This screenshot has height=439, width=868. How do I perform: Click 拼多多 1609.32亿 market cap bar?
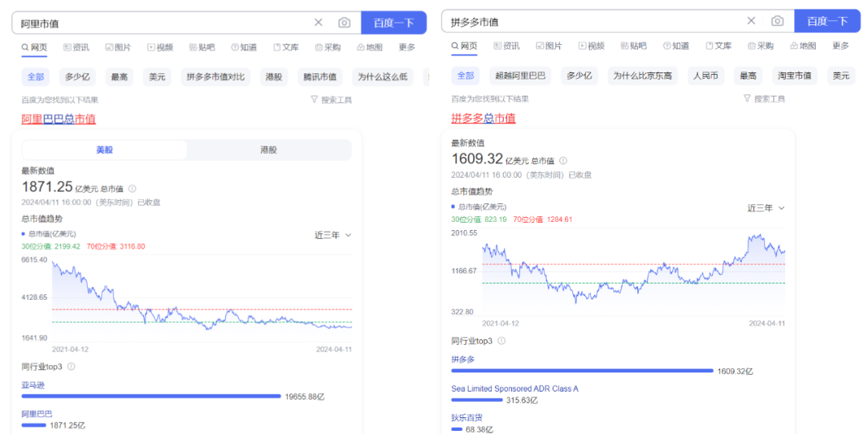(x=583, y=371)
